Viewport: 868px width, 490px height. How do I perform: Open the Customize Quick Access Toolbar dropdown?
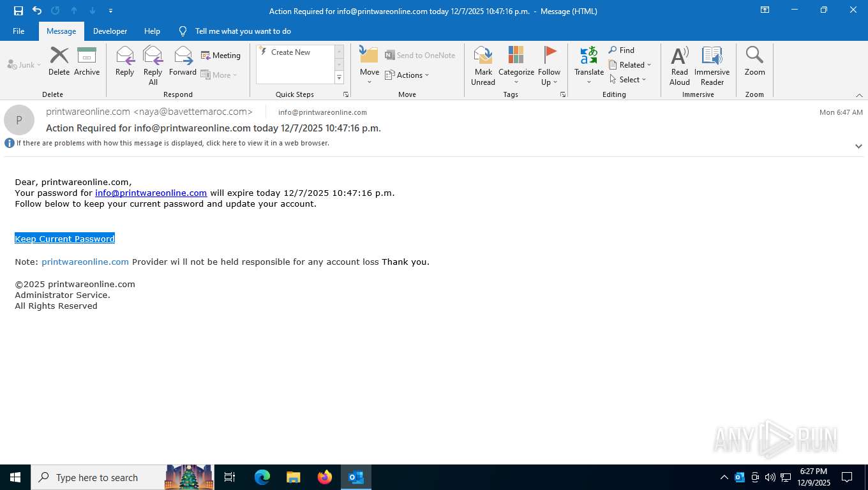(x=110, y=11)
